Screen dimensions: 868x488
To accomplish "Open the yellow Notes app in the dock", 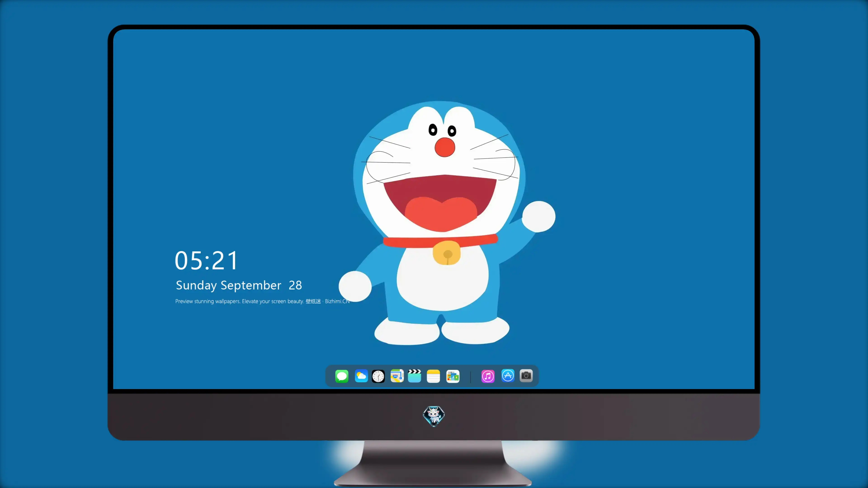I will point(433,376).
